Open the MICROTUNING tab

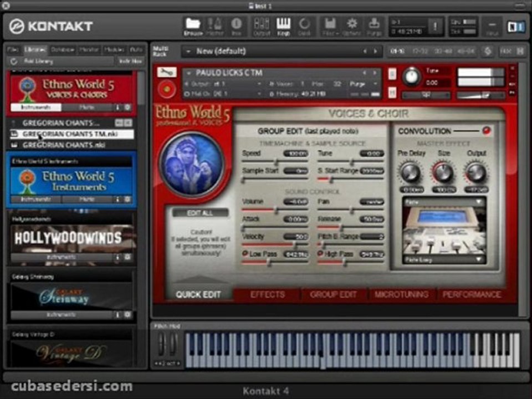coord(401,294)
